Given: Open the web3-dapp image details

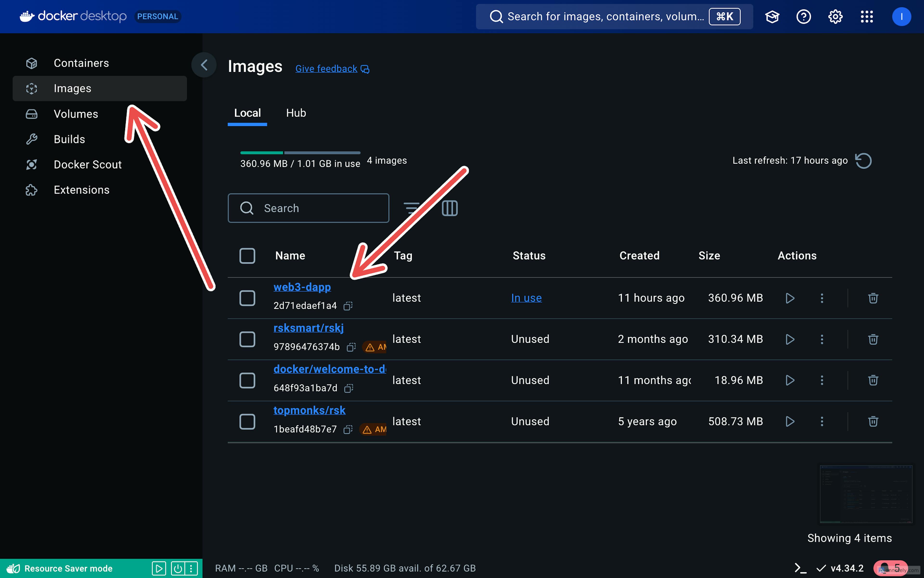Looking at the screenshot, I should click(x=302, y=287).
